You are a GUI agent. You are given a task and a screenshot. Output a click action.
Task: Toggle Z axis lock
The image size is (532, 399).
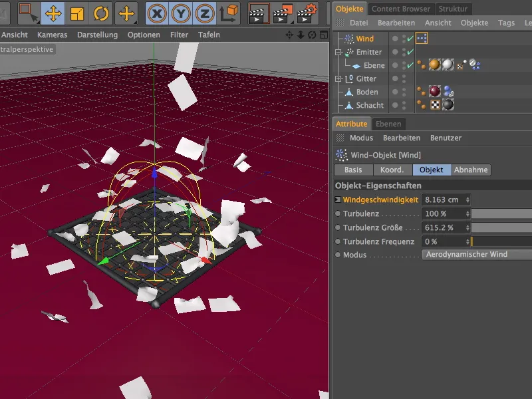pyautogui.click(x=205, y=13)
